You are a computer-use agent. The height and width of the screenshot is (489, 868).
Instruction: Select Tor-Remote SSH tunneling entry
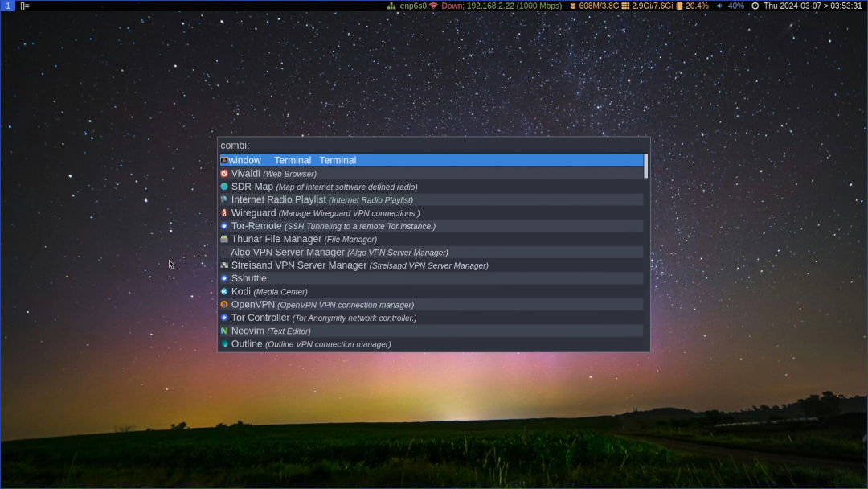(432, 226)
